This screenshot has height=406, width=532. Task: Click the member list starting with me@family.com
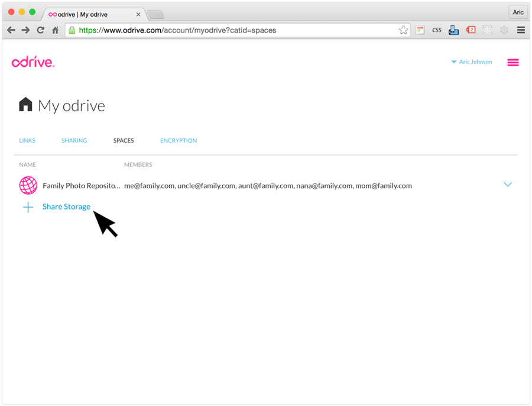(268, 186)
